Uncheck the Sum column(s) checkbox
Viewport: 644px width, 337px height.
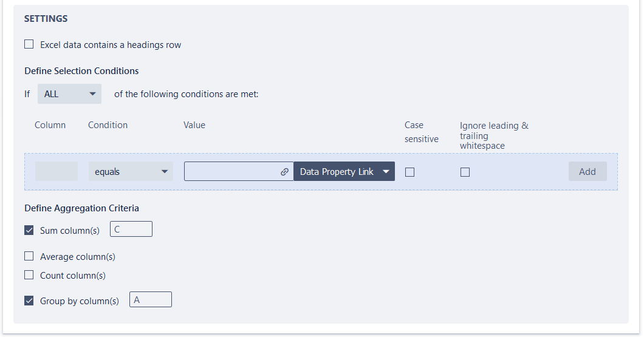coord(29,230)
